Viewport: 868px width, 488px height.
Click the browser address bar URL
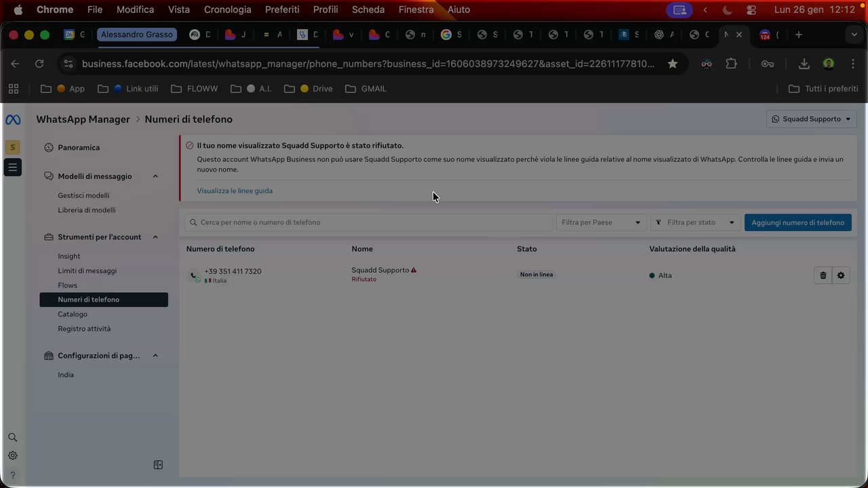click(368, 64)
